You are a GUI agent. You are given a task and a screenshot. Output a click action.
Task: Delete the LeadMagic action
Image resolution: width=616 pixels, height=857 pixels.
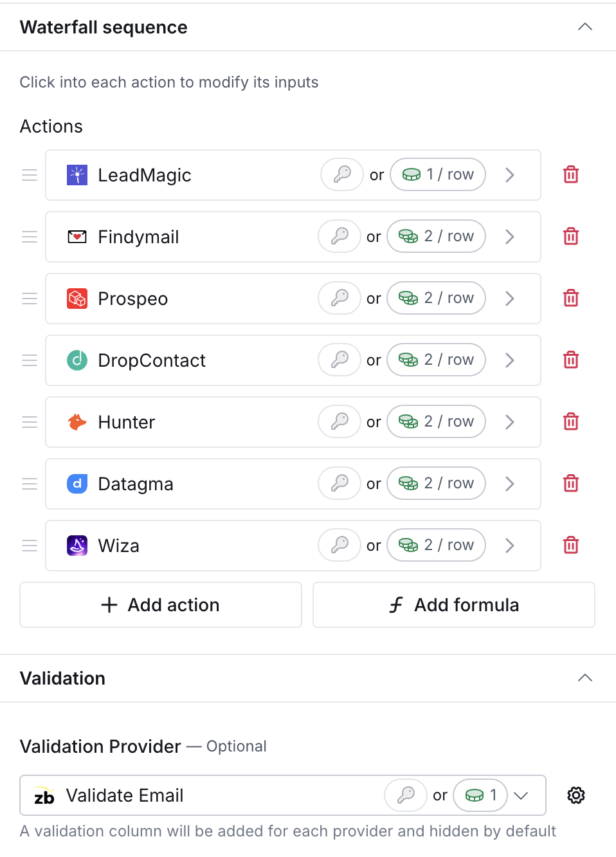[x=571, y=174]
